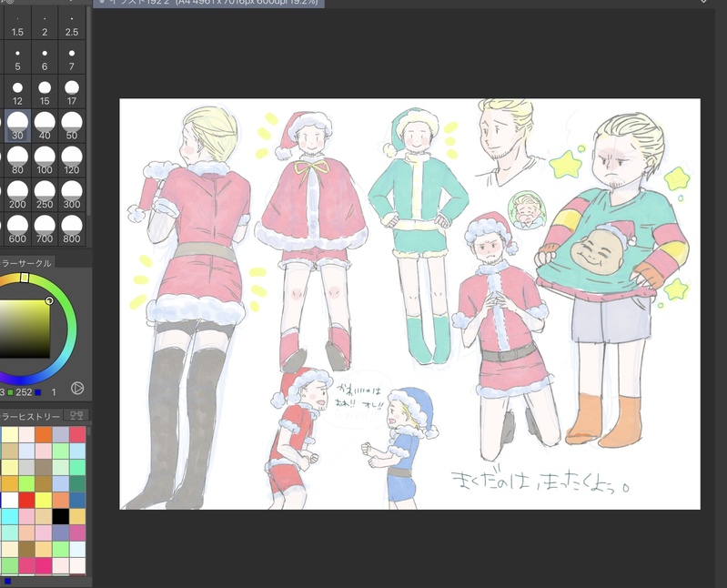727x588 pixels.
Task: Pick the vivid orange top-row swatch
Action: coord(44,434)
